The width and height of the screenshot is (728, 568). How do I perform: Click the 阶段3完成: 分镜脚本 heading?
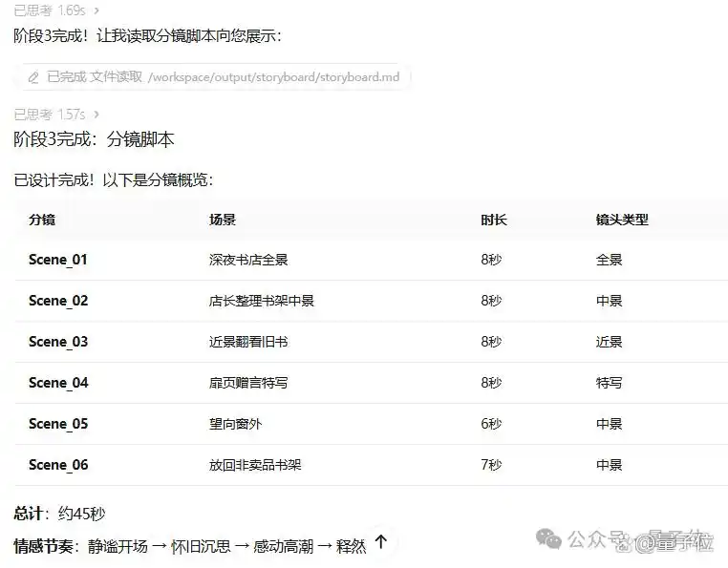94,139
